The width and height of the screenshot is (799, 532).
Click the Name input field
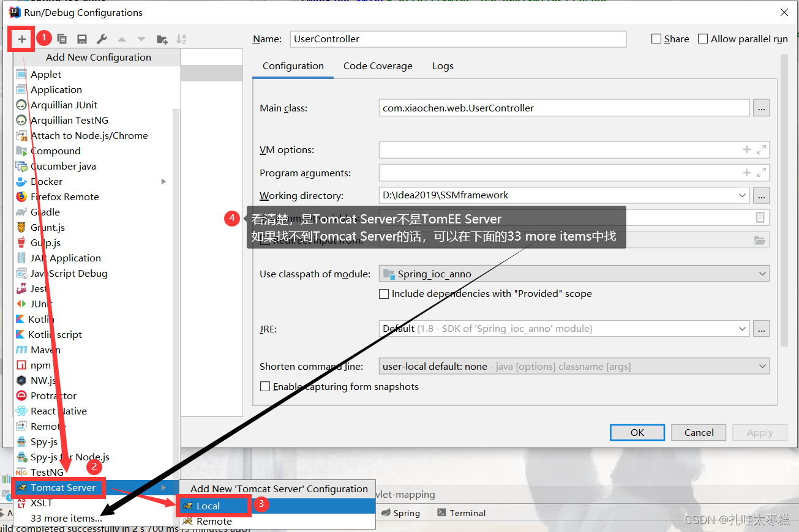click(x=458, y=39)
